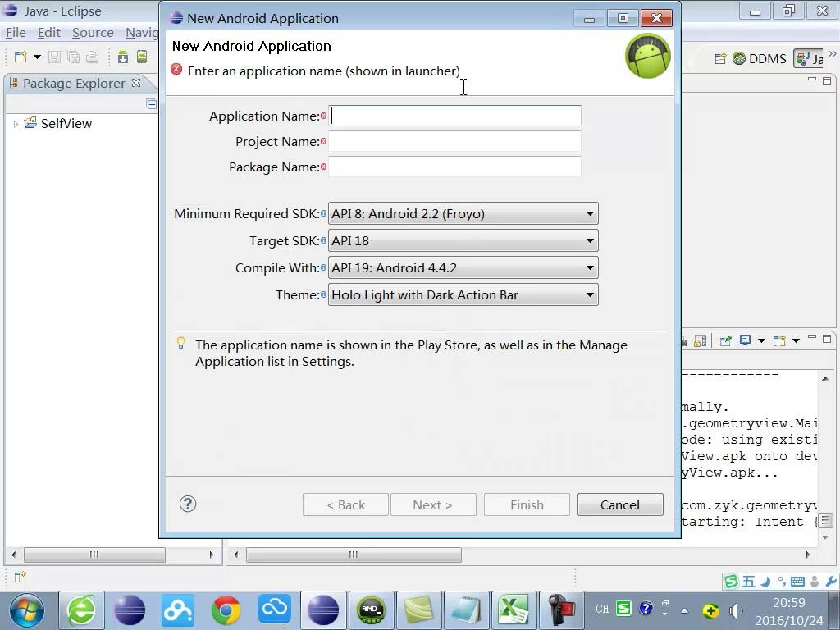Open the Navigate menu
Screen dimensions: 840x630
142,33
